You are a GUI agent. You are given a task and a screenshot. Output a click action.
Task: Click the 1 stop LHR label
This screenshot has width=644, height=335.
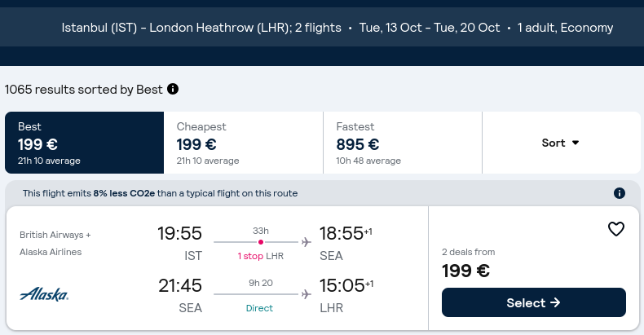[260, 256]
